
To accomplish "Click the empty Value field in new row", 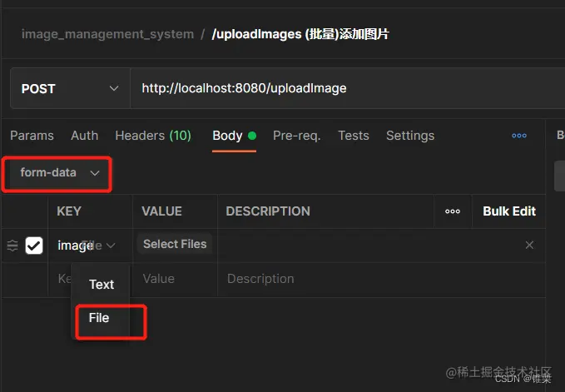I will pos(175,279).
